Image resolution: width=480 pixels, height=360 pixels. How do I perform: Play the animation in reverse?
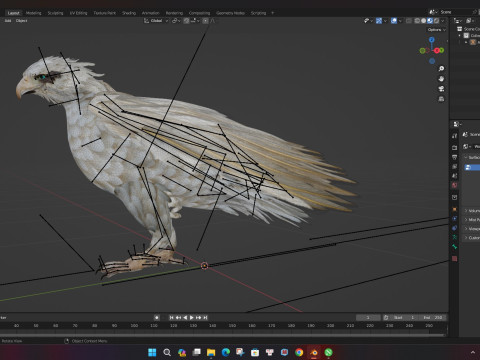pyautogui.click(x=185, y=318)
